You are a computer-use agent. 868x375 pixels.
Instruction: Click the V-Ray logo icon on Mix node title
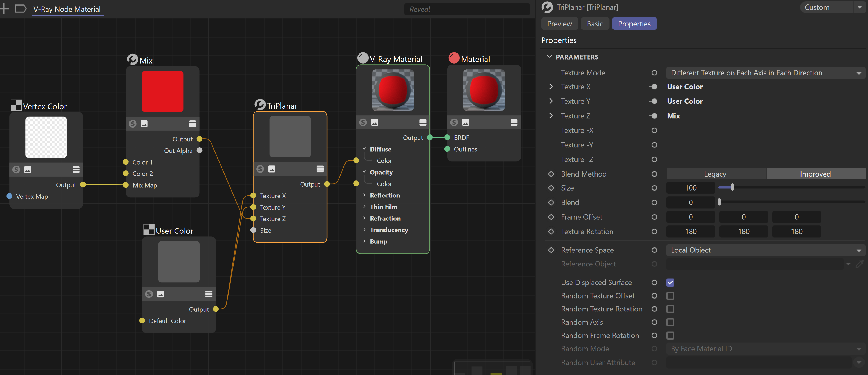click(132, 59)
